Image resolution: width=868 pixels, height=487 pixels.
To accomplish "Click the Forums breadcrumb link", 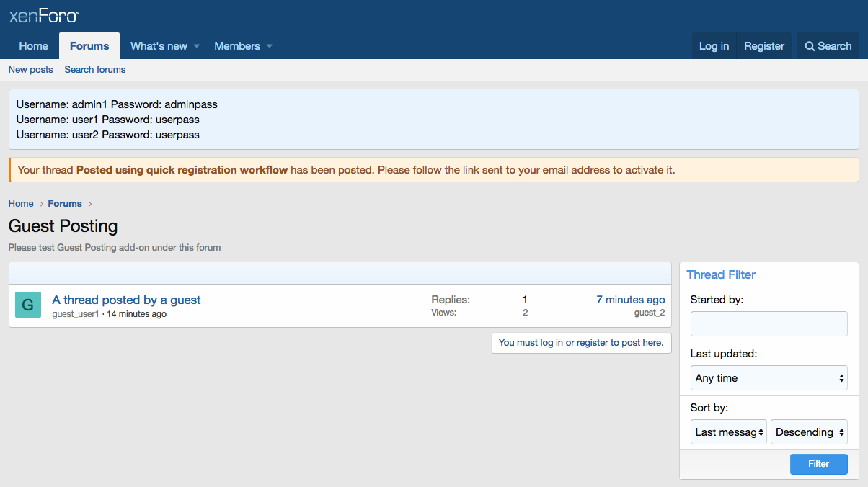I will click(x=65, y=204).
